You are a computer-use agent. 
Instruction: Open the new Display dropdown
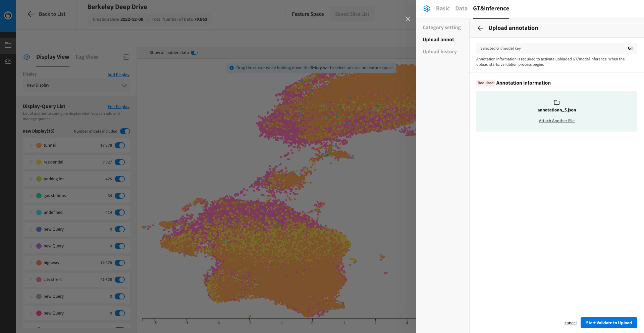(x=76, y=85)
